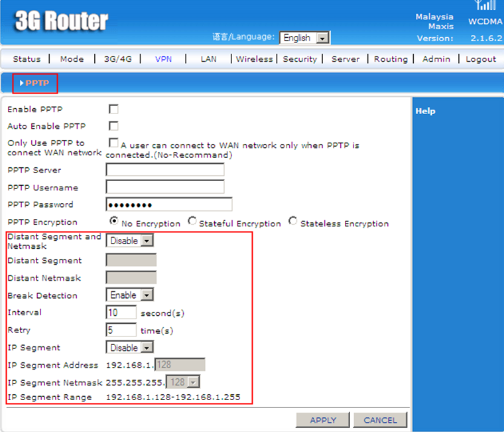504x432 pixels.
Task: Choose Stateless Encryption option
Action: tap(293, 222)
